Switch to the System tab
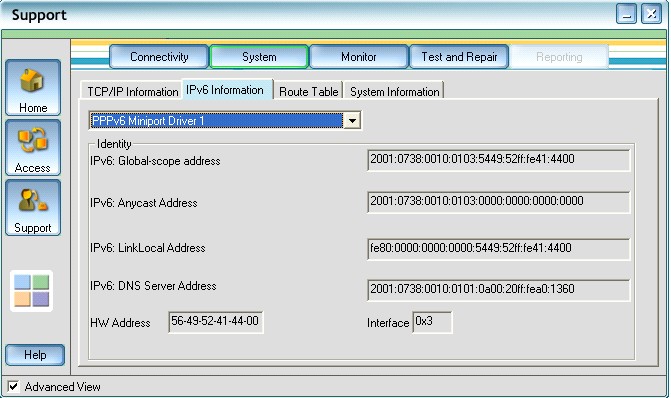 259,56
